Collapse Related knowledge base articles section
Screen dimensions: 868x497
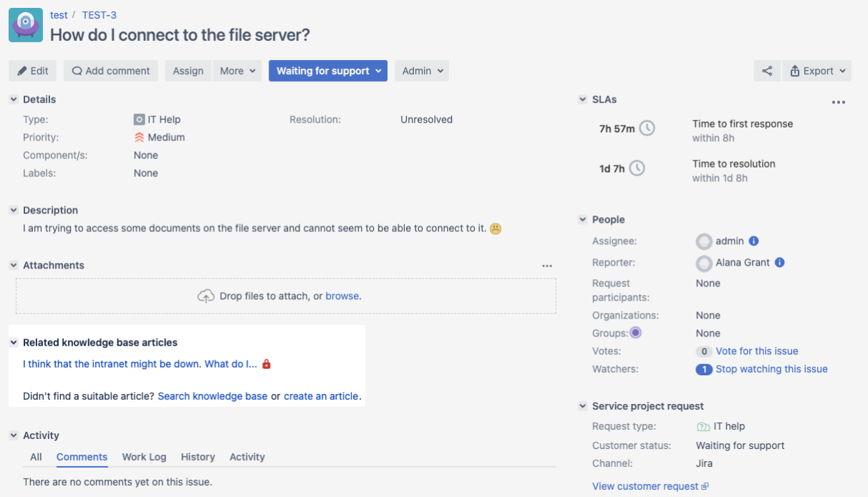[14, 343]
